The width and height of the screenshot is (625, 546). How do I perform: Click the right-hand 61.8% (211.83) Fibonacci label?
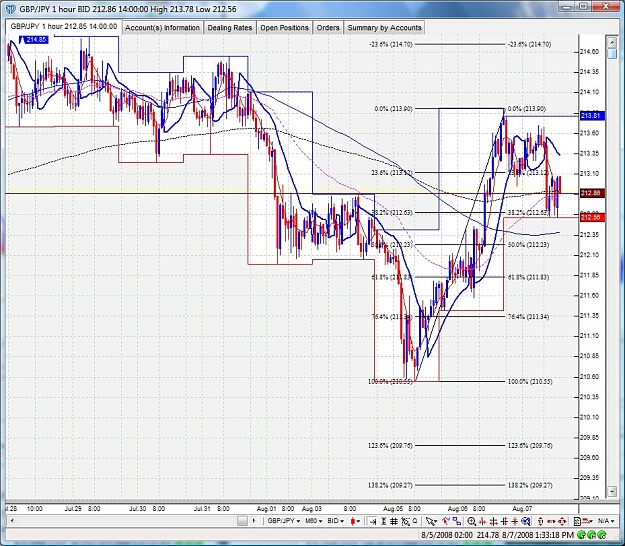click(x=529, y=277)
